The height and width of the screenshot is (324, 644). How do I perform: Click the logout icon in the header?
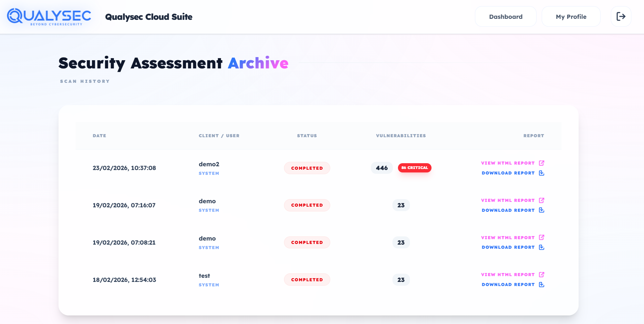[x=621, y=16]
